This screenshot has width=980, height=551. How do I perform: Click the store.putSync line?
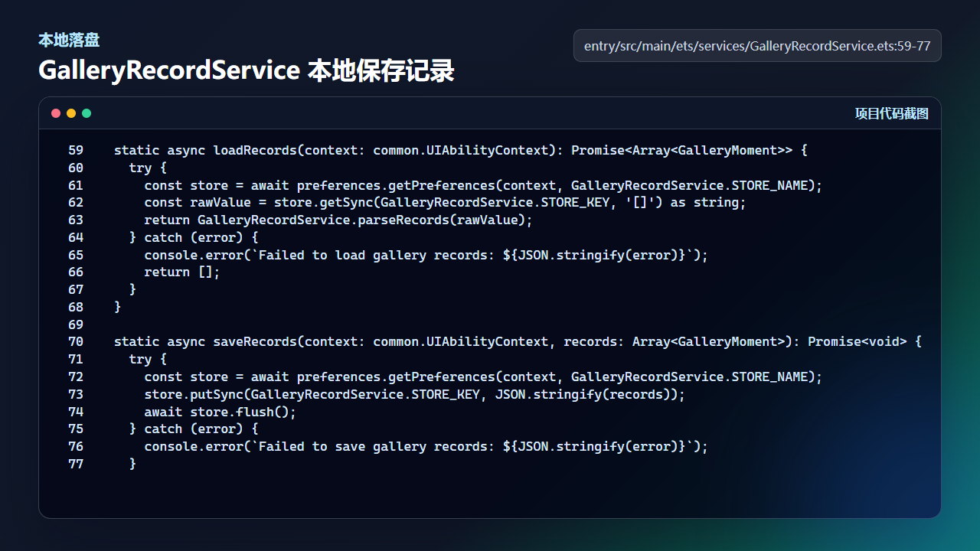(x=415, y=394)
